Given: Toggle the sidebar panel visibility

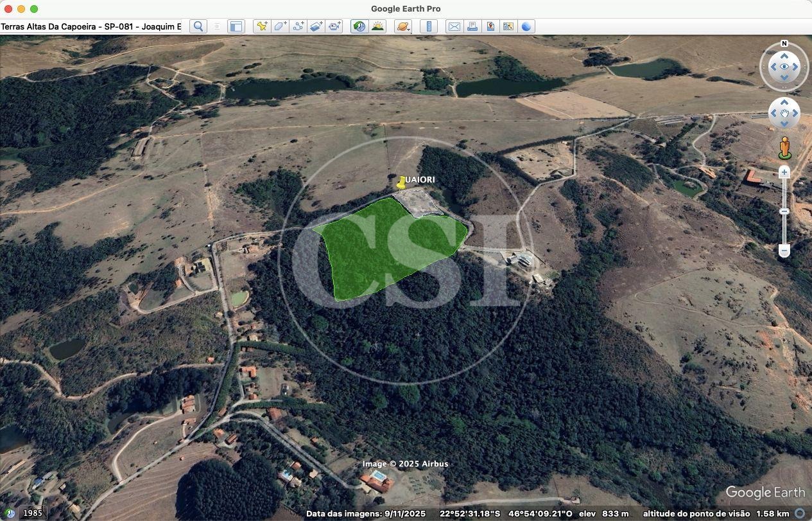Looking at the screenshot, I should pyautogui.click(x=236, y=26).
